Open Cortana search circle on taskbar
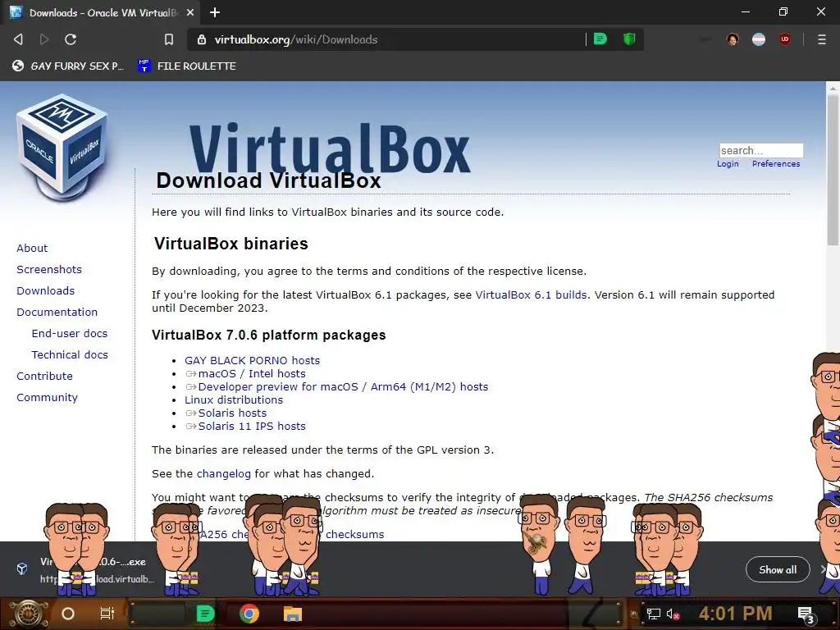This screenshot has width=840, height=630. (68, 614)
